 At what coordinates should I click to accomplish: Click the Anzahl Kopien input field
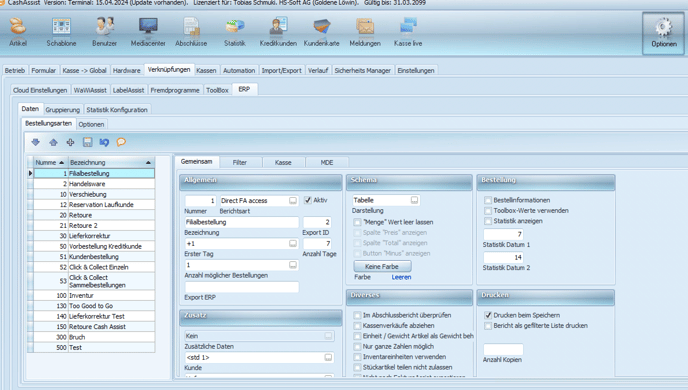click(x=503, y=349)
